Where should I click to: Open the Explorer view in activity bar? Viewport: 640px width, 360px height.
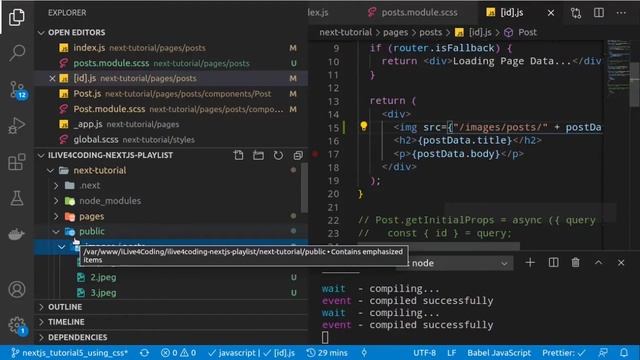pyautogui.click(x=17, y=17)
